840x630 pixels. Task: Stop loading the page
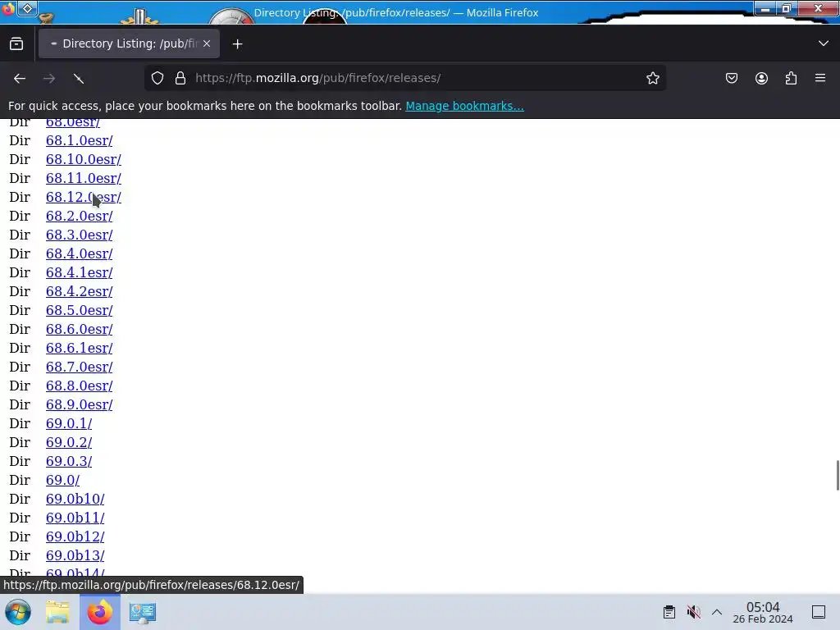(x=79, y=79)
